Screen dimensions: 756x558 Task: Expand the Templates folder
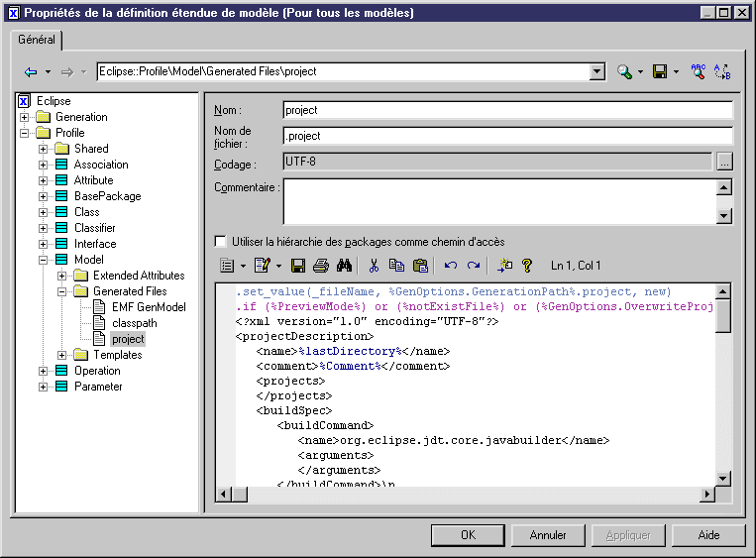point(61,356)
